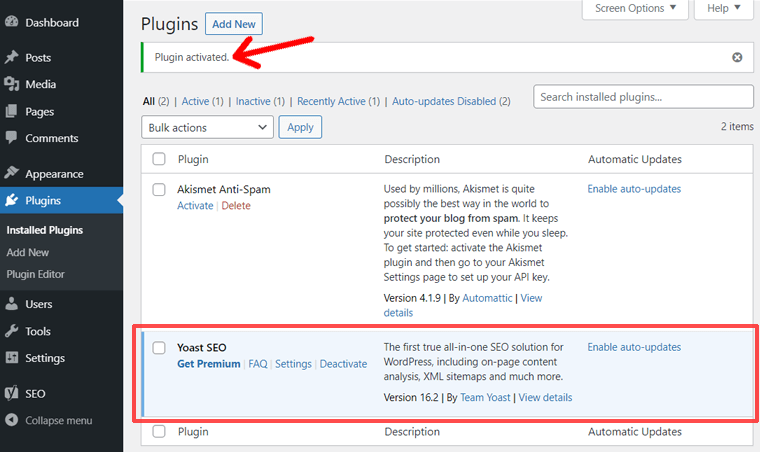Open Automattic author link
760x452 pixels.
487,298
